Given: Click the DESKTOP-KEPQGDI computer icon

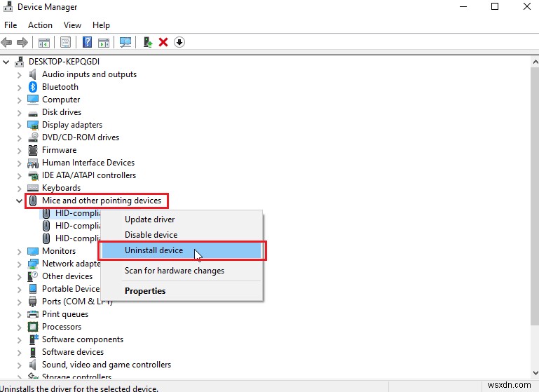Looking at the screenshot, I should click(x=20, y=62).
